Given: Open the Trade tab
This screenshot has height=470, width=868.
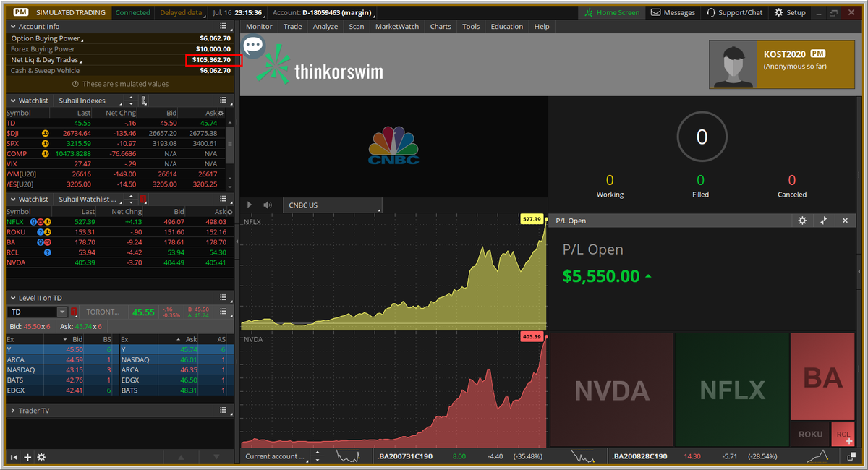Looking at the screenshot, I should pos(293,27).
